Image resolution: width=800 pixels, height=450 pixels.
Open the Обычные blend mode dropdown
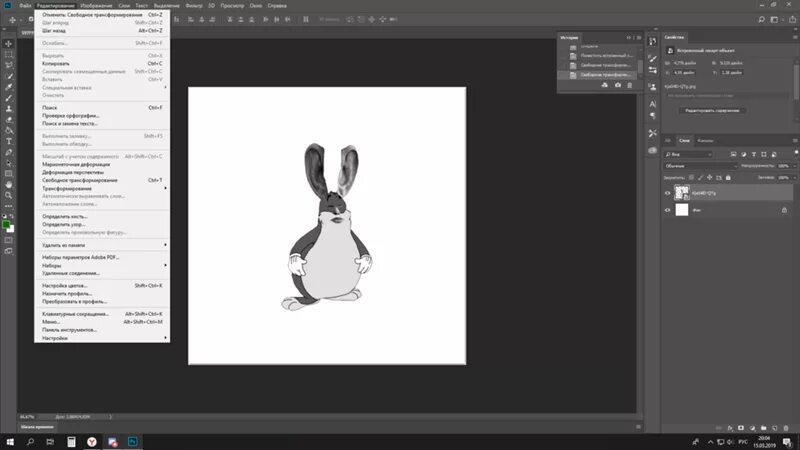[x=700, y=166]
